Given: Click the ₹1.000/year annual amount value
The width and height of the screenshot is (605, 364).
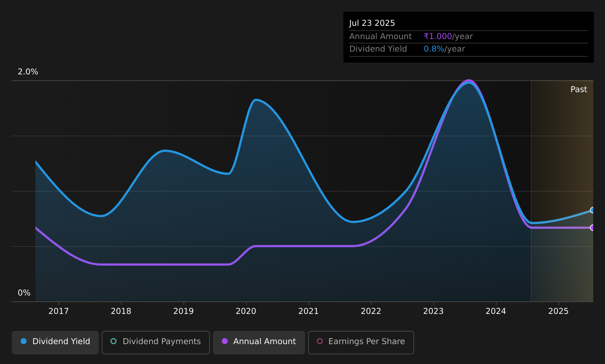Looking at the screenshot, I should [448, 36].
